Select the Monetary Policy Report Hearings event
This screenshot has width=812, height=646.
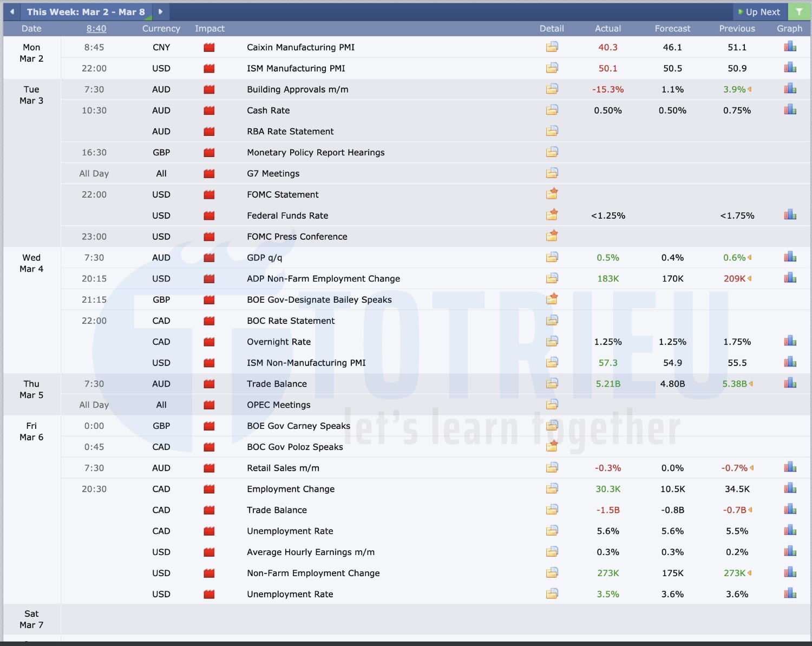pos(316,153)
